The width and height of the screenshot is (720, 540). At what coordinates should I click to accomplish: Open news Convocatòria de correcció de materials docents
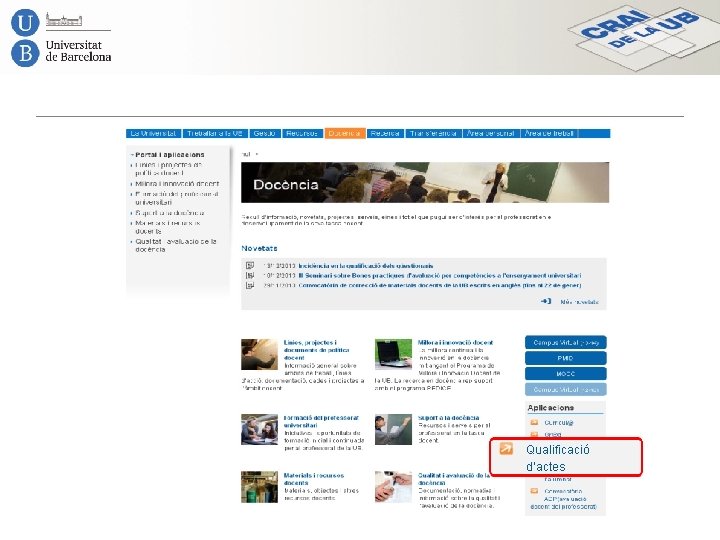point(440,285)
